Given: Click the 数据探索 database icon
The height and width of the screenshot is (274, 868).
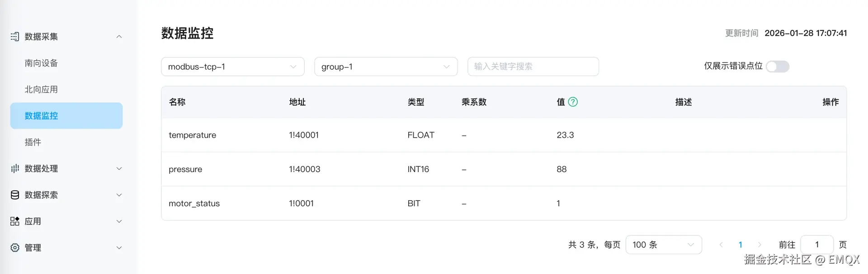Looking at the screenshot, I should pyautogui.click(x=15, y=195).
